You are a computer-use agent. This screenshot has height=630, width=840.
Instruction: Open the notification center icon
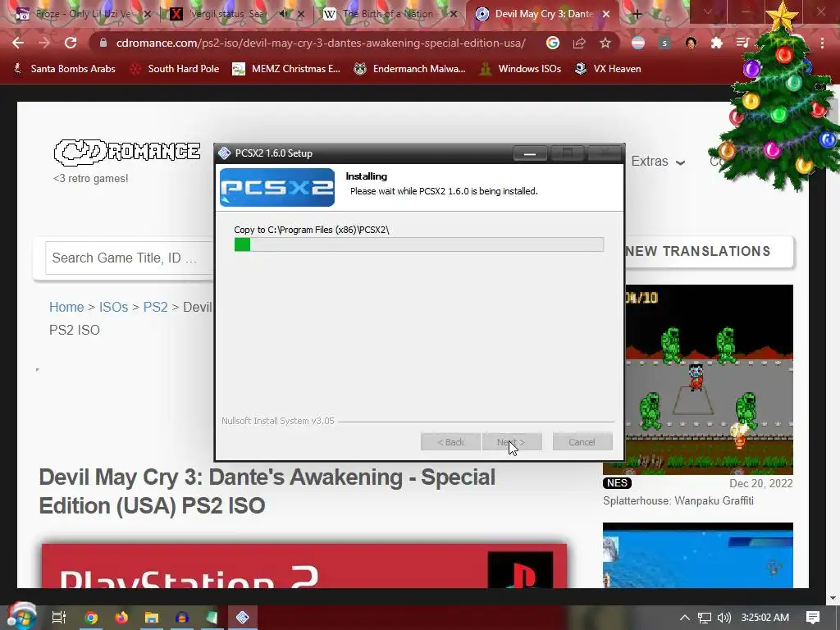(x=813, y=618)
